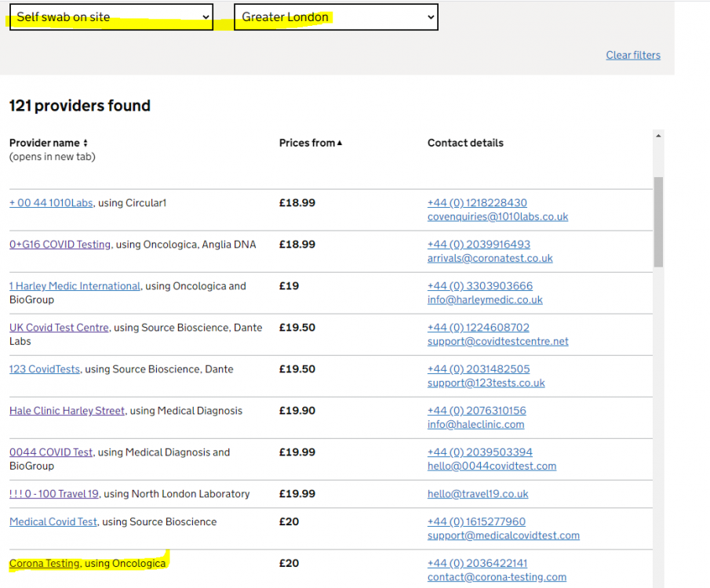The width and height of the screenshot is (710, 588).
Task: Click the Contact details column header
Action: click(x=465, y=143)
